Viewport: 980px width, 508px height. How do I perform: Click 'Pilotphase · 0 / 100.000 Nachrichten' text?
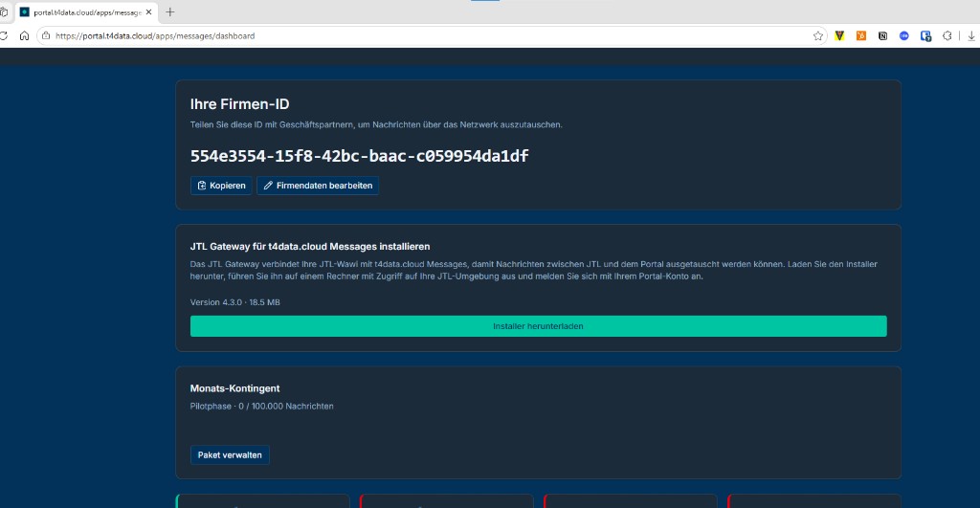[262, 407]
